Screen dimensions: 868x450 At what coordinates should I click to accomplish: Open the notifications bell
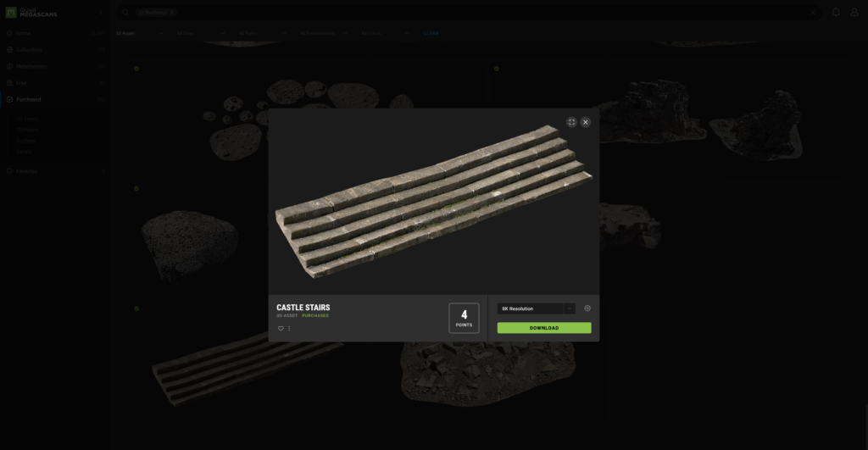pos(836,12)
